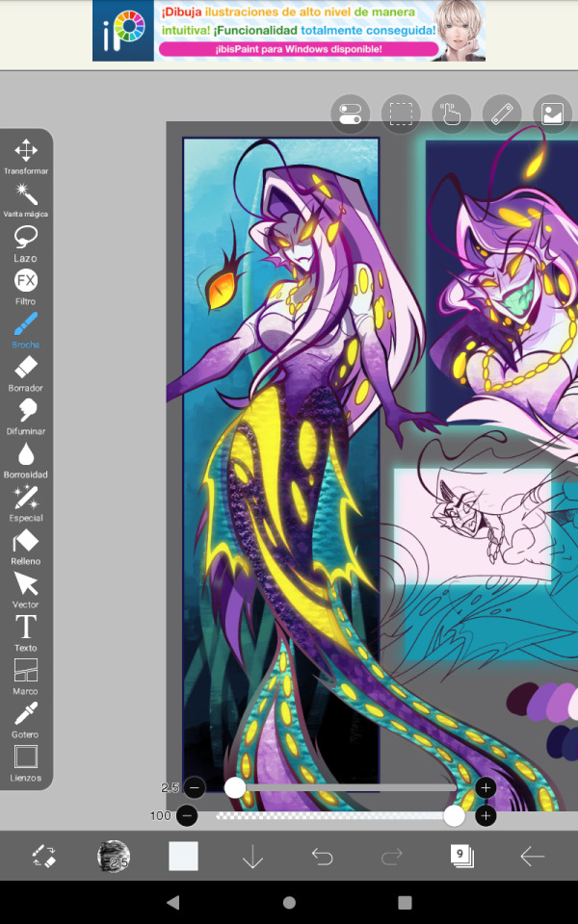Screen dimensions: 578x924
Task: Open the selection area dashed-square icon
Action: tap(401, 114)
